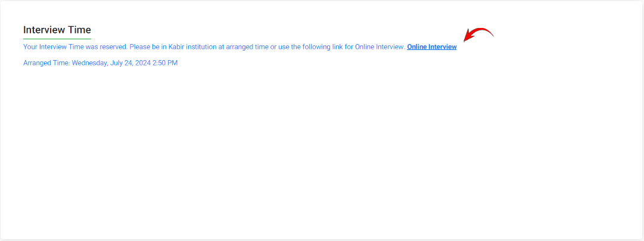
Task: Click the red curved arrow graphic
Action: 478,34
